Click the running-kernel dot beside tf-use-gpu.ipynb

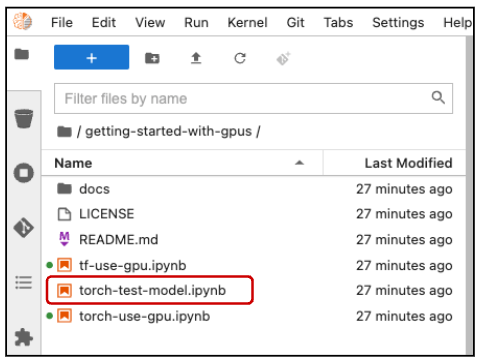tap(50, 265)
